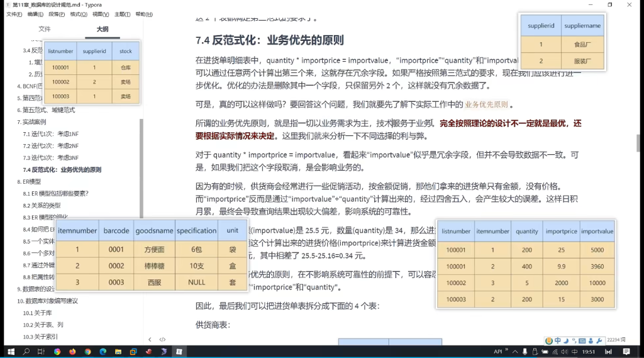Select the active Typora taskbar icon

(179, 352)
